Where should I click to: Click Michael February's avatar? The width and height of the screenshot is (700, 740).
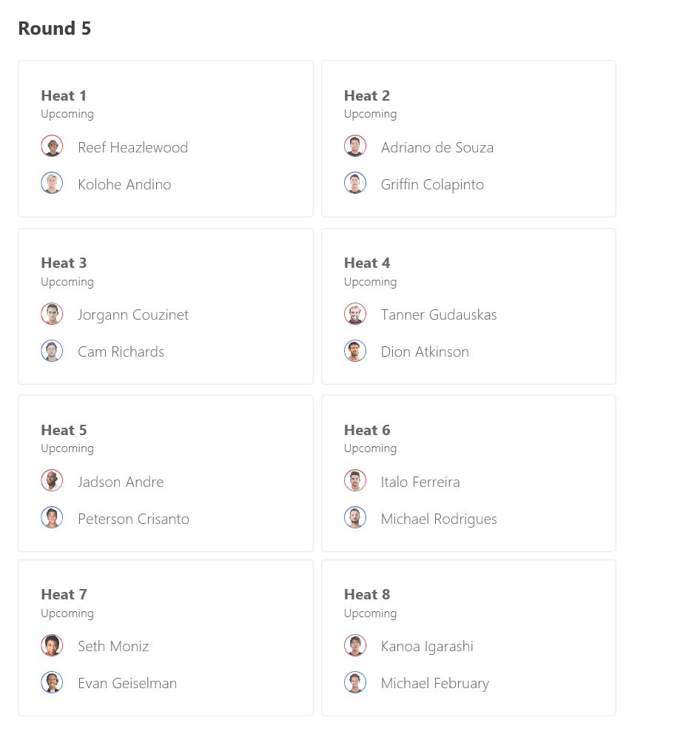coord(355,682)
